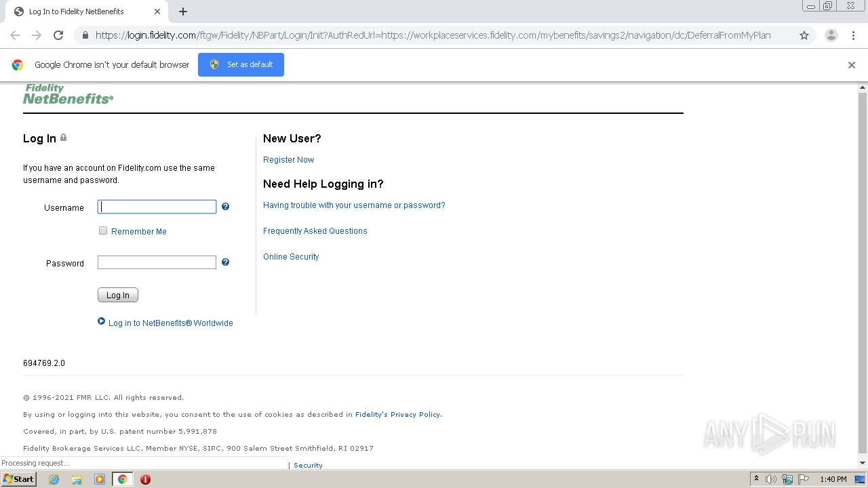The width and height of the screenshot is (868, 488).
Task: Close the Log In to Fidelity NetBenefits tab
Action: (x=157, y=12)
